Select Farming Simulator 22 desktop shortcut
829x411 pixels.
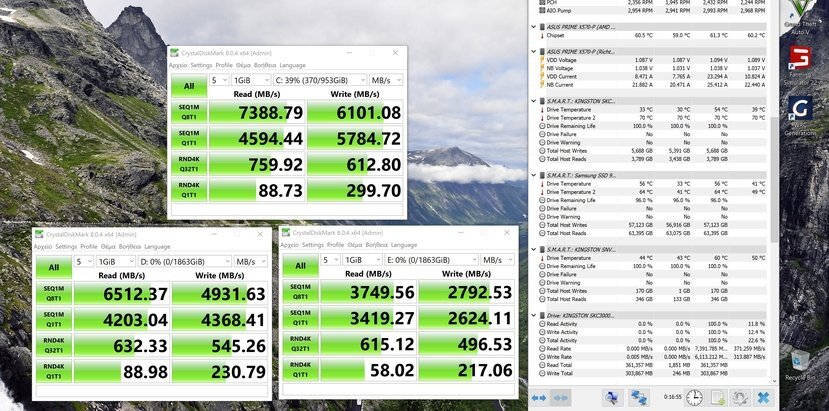(x=799, y=66)
